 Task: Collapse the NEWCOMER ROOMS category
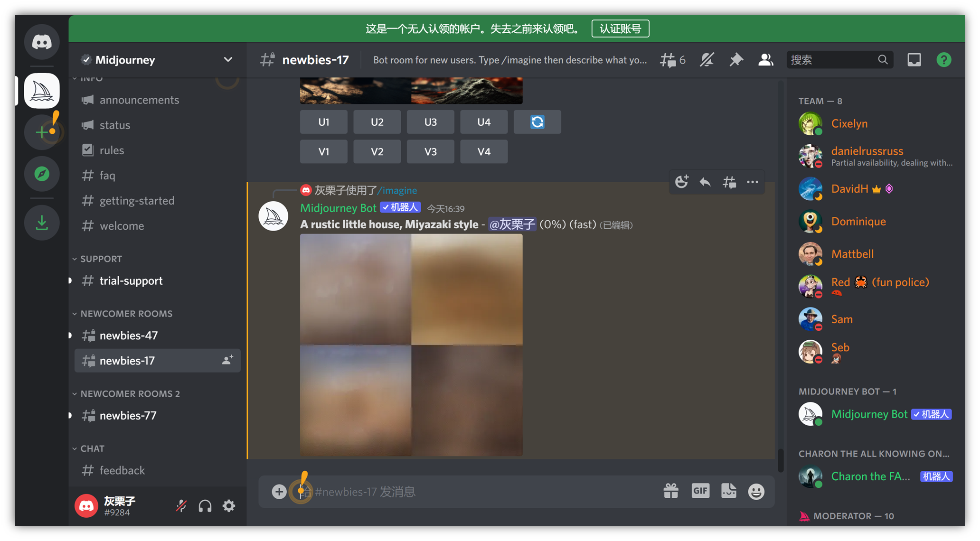[x=126, y=314]
